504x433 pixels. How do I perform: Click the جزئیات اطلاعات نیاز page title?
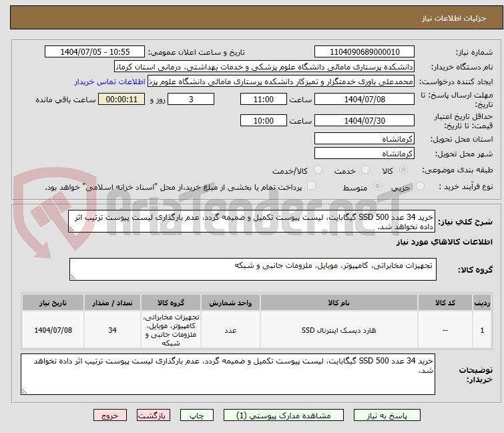[x=454, y=18]
